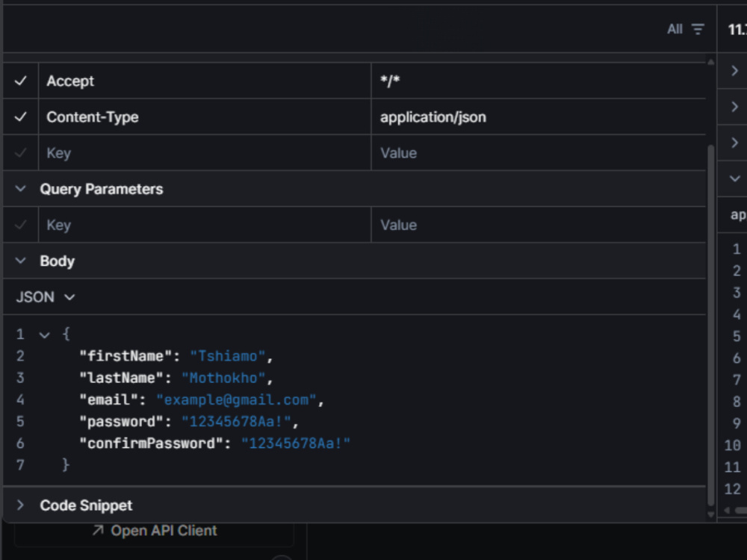Uncheck the Accept header checkbox

click(x=20, y=81)
